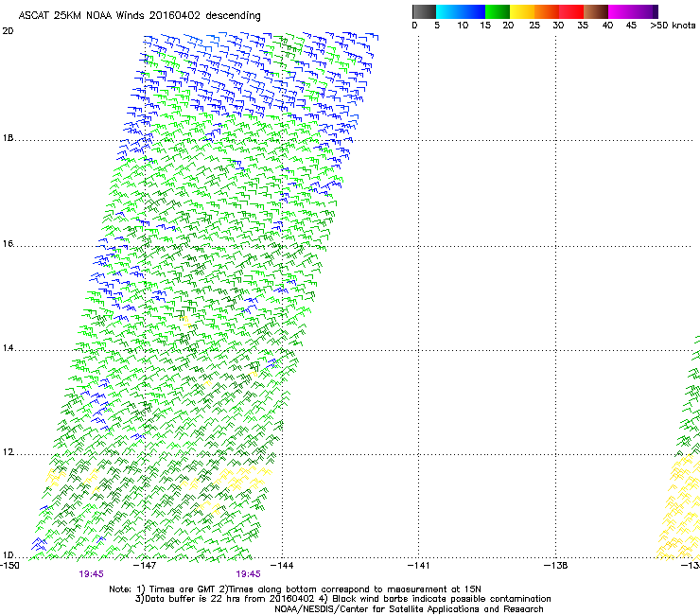The image size is (700, 615).
Task: Click the longitude axis label -144
Action: click(x=282, y=566)
